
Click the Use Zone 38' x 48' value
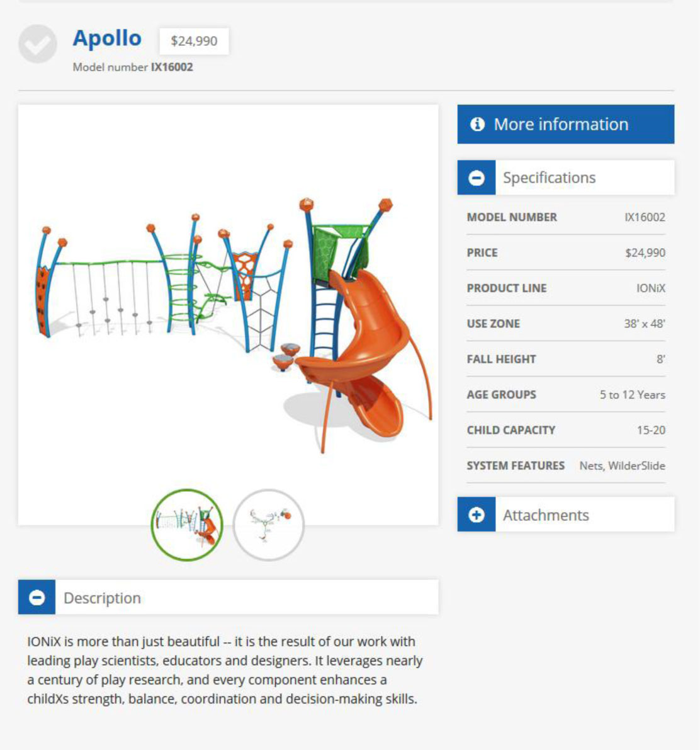click(644, 324)
